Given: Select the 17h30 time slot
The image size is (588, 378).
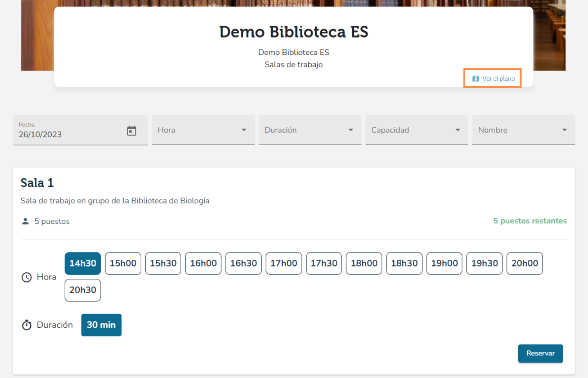Looking at the screenshot, I should coord(324,263).
